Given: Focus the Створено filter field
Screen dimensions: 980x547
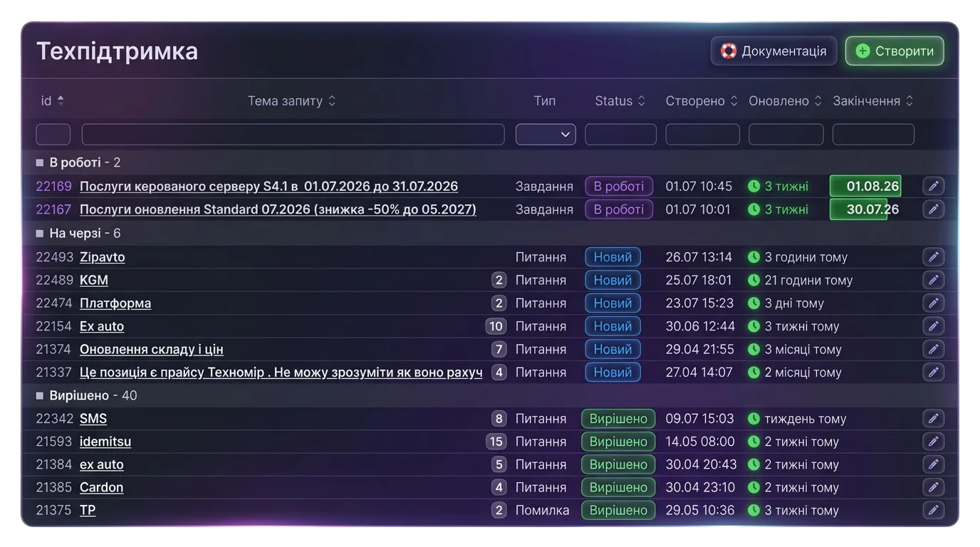Looking at the screenshot, I should click(702, 134).
